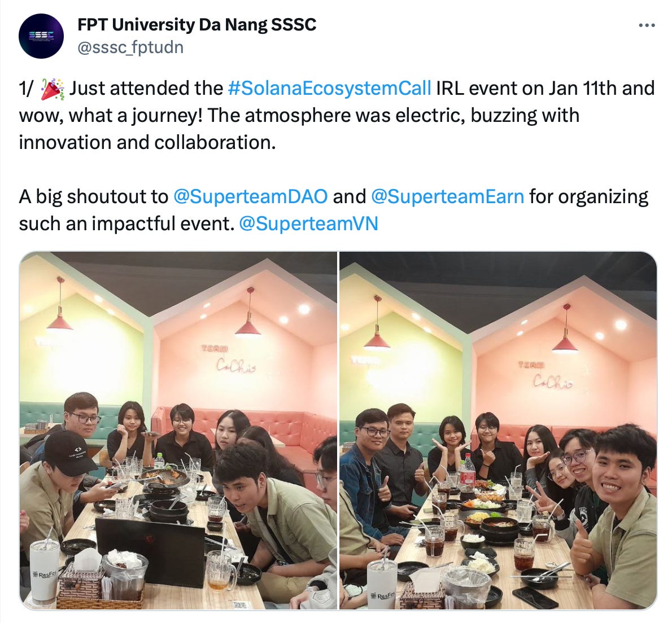Click the "A big shoutout to" text

93,196
